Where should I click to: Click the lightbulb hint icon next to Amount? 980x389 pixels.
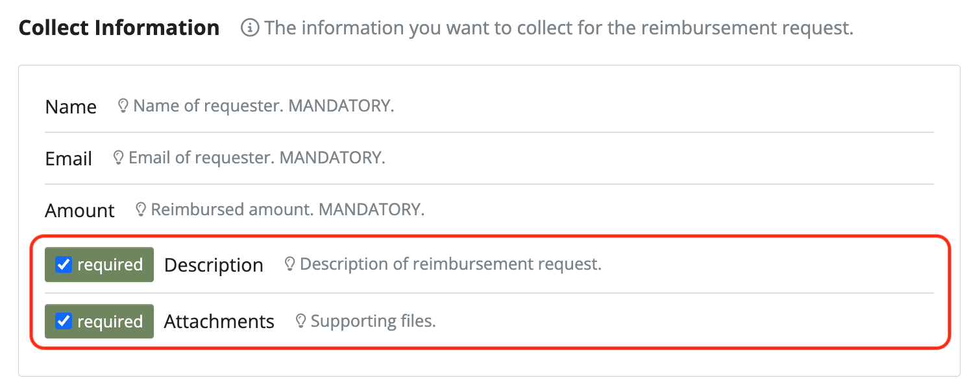coord(140,209)
